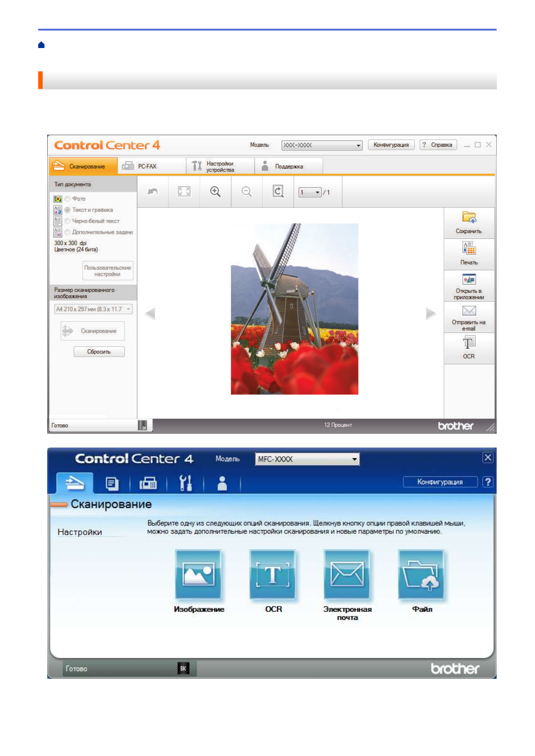Click the windmill preview image
The image size is (535, 756).
coord(294,309)
